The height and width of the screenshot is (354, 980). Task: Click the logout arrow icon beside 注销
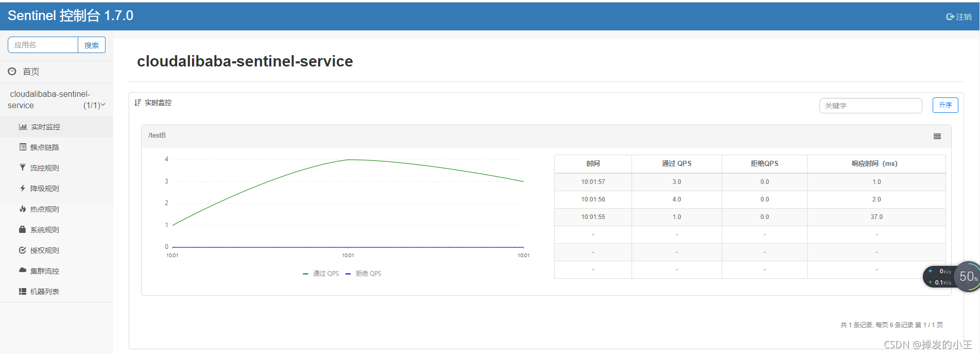(x=950, y=17)
